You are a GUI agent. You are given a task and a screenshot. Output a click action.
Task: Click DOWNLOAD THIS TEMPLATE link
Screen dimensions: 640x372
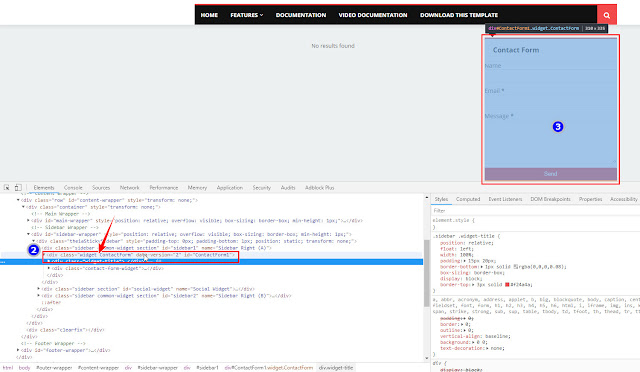(x=459, y=15)
